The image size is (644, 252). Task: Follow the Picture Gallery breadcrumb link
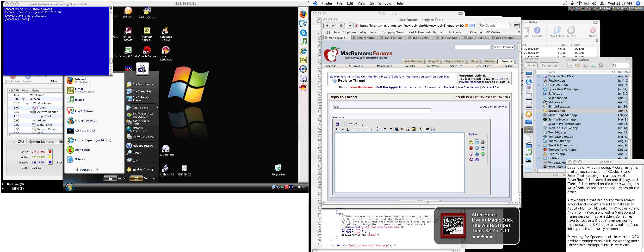pos(391,77)
